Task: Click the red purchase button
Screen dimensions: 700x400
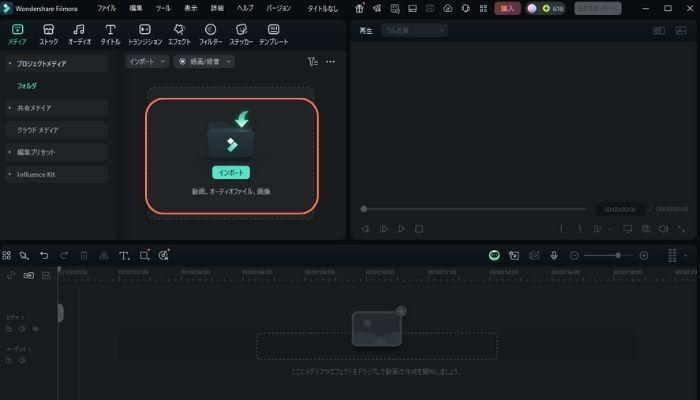Action: tap(507, 8)
